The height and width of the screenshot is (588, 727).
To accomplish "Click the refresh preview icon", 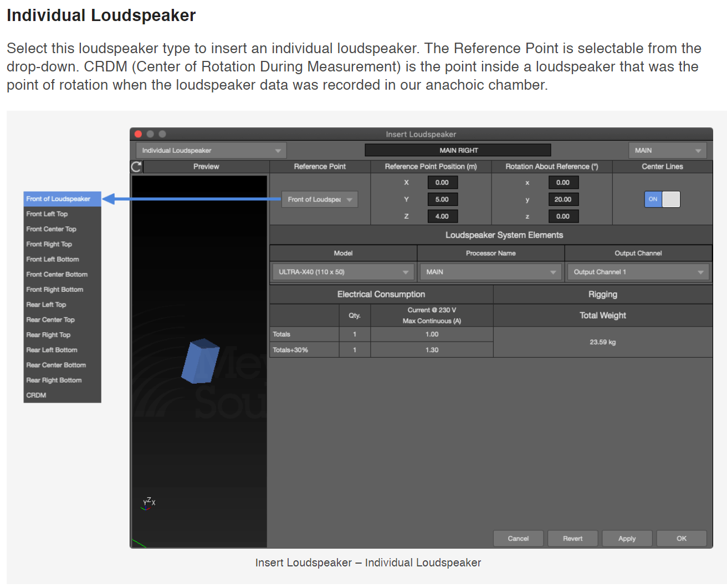I will [136, 167].
